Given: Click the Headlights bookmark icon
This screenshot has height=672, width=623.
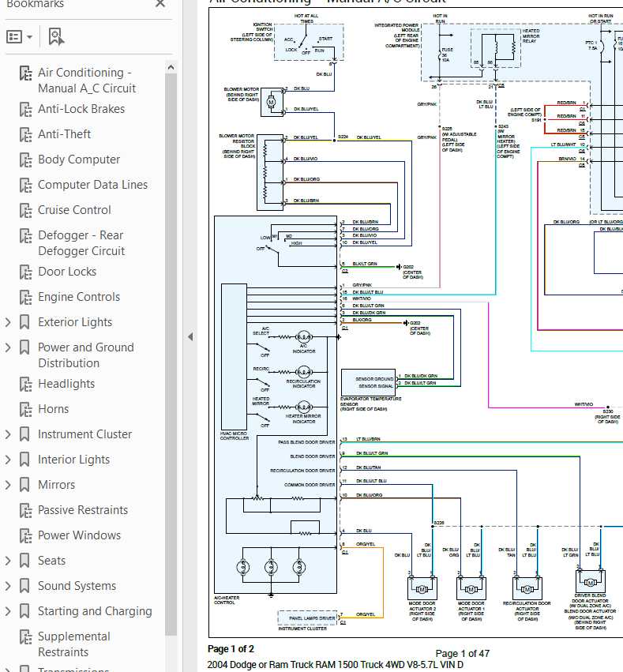Looking at the screenshot, I should [x=26, y=385].
